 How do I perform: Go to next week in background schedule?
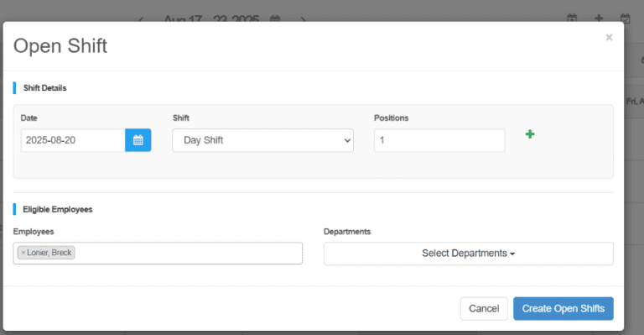tap(303, 19)
